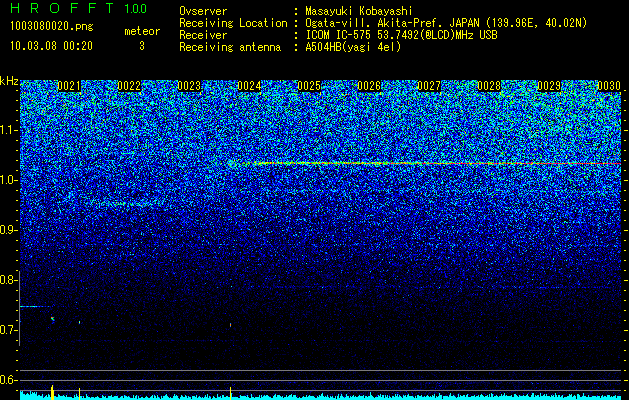Click the 0027 time marker
The image size is (629, 400).
429,86
